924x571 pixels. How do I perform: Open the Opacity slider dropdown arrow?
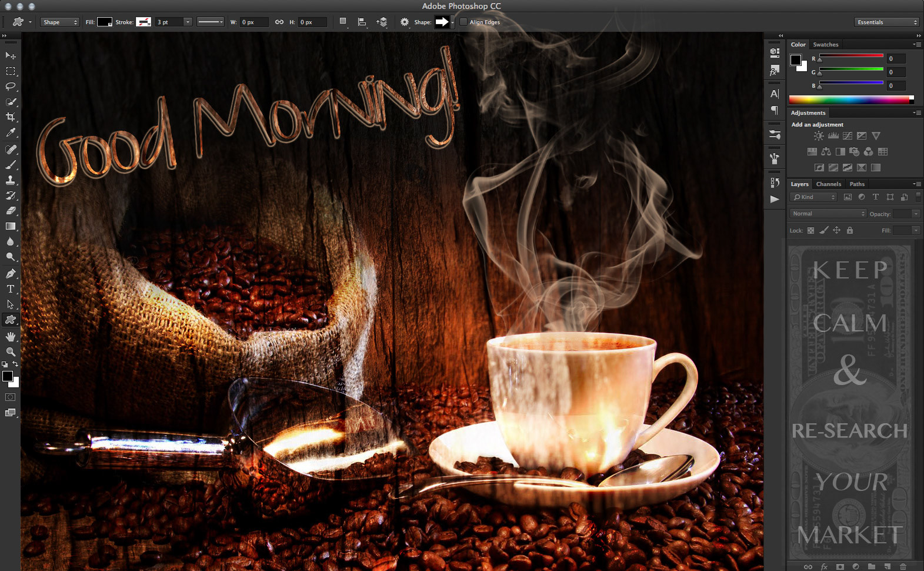click(916, 214)
